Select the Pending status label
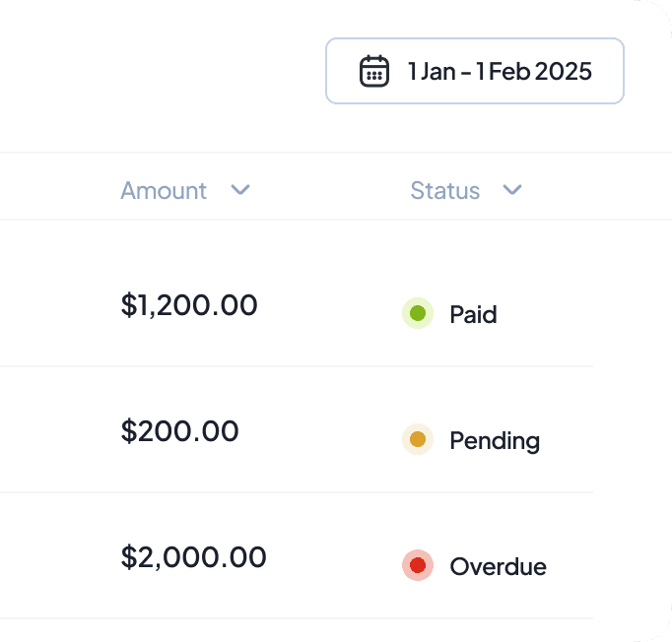672x642 pixels. click(x=495, y=440)
